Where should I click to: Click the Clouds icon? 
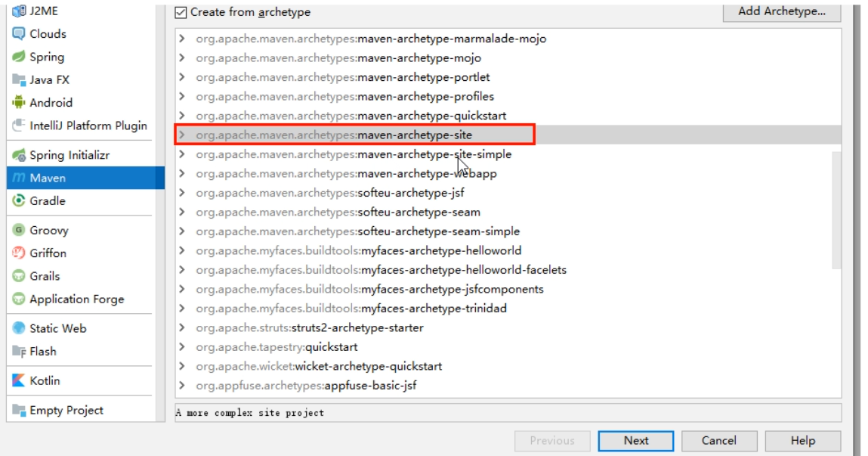click(19, 34)
